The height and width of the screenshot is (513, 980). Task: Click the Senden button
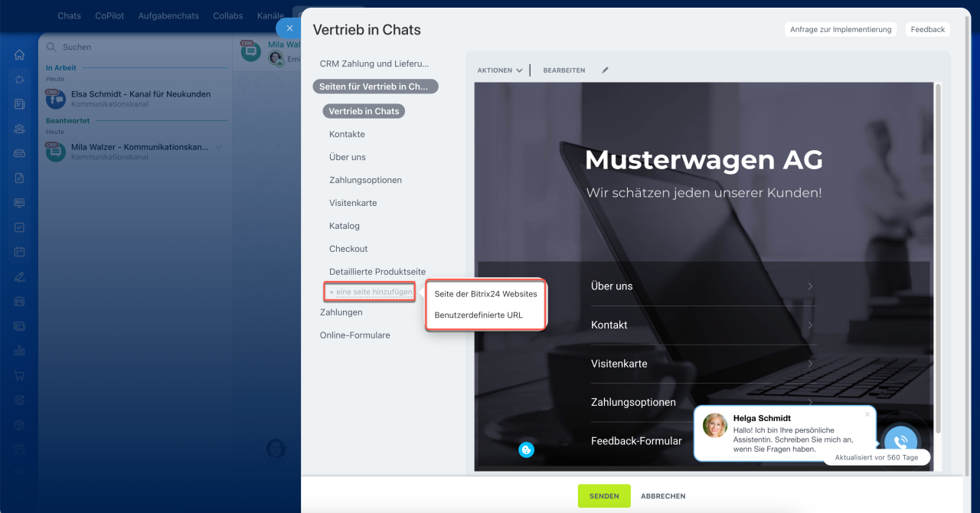click(x=604, y=496)
